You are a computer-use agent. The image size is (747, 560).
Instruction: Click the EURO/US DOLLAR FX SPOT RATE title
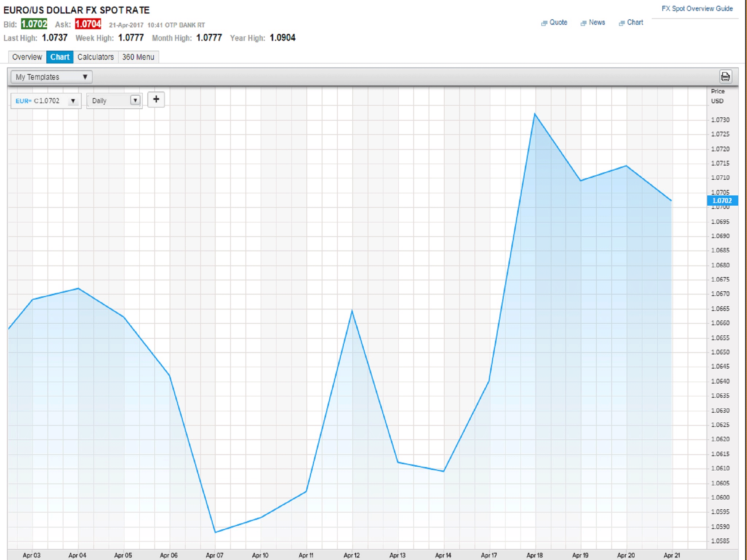pyautogui.click(x=77, y=10)
